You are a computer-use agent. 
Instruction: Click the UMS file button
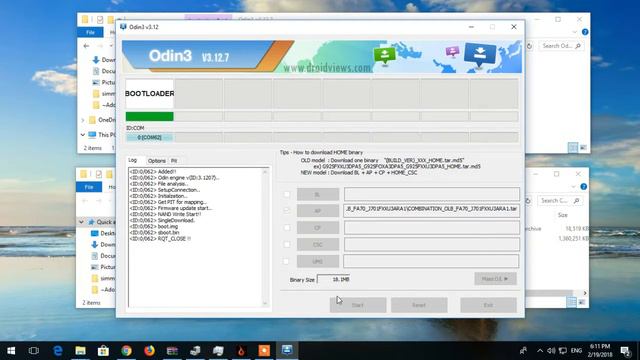point(318,261)
